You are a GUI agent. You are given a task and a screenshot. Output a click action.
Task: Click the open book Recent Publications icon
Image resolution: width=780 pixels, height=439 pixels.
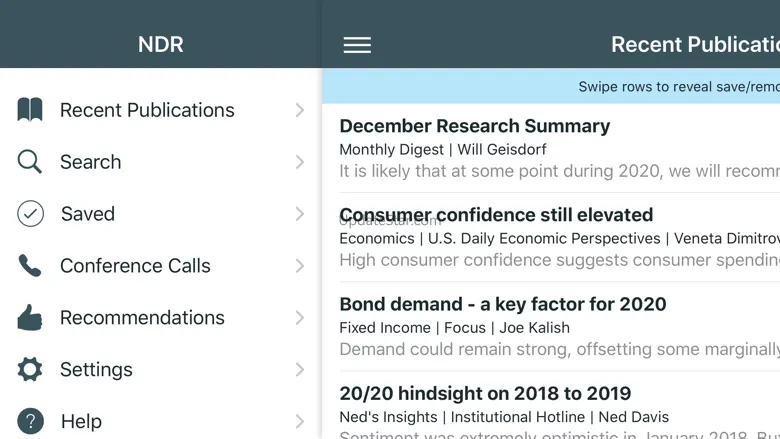click(x=30, y=110)
